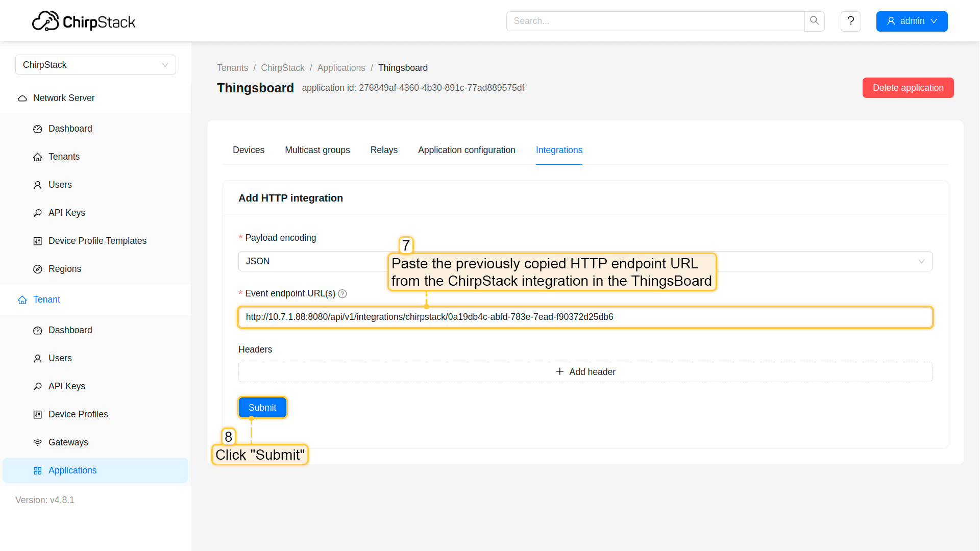Click the Network Server cloud icon
This screenshot has height=551, width=980.
(x=22, y=98)
